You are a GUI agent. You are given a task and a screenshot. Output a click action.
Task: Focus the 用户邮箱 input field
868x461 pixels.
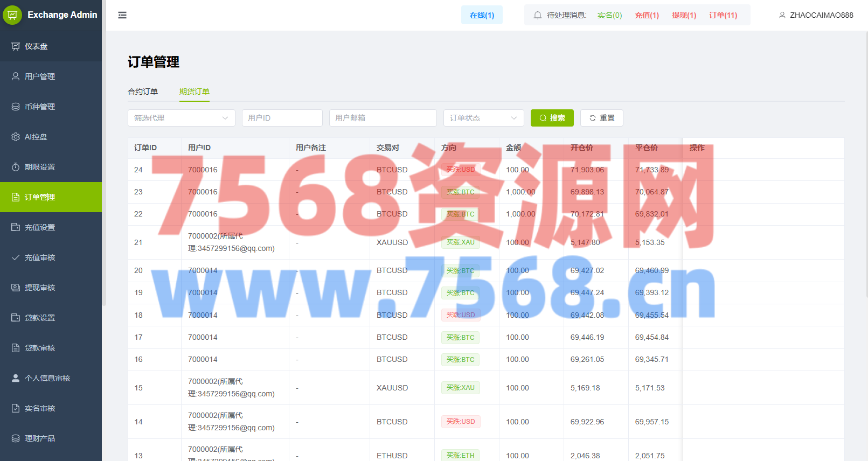click(383, 118)
